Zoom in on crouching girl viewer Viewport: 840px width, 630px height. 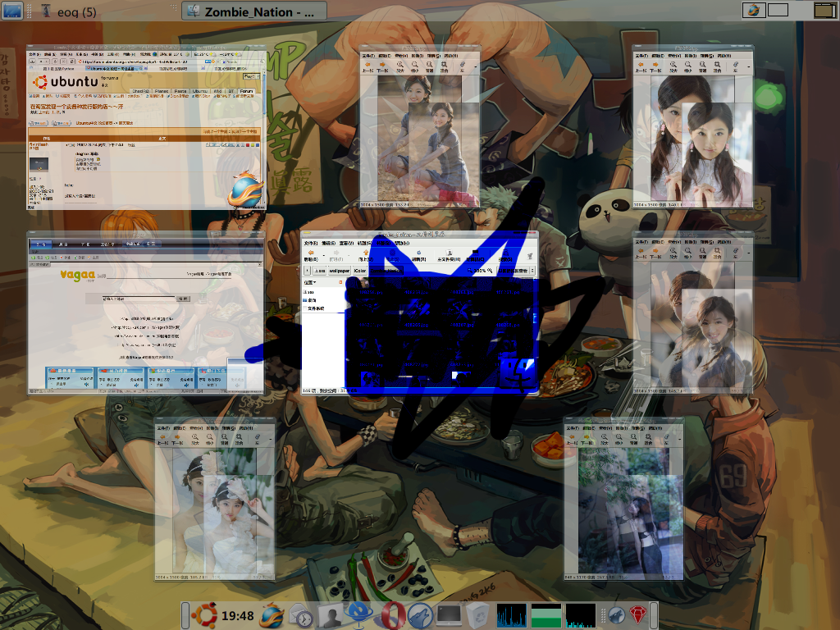click(400, 66)
